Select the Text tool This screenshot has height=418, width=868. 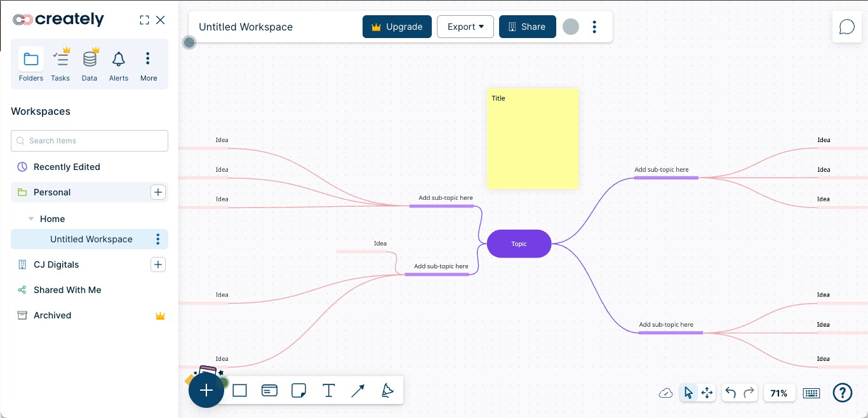coord(328,391)
